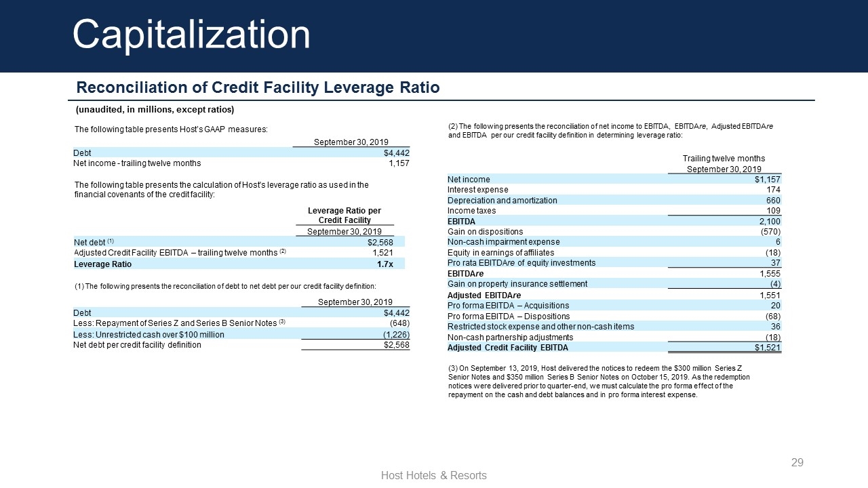Click the 'Income taxes' row label
Viewport: 868px width, 488px height.
point(471,211)
